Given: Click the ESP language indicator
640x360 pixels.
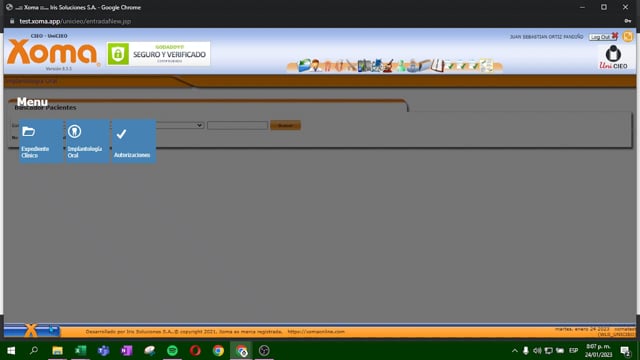Looking at the screenshot, I should coord(573,351).
